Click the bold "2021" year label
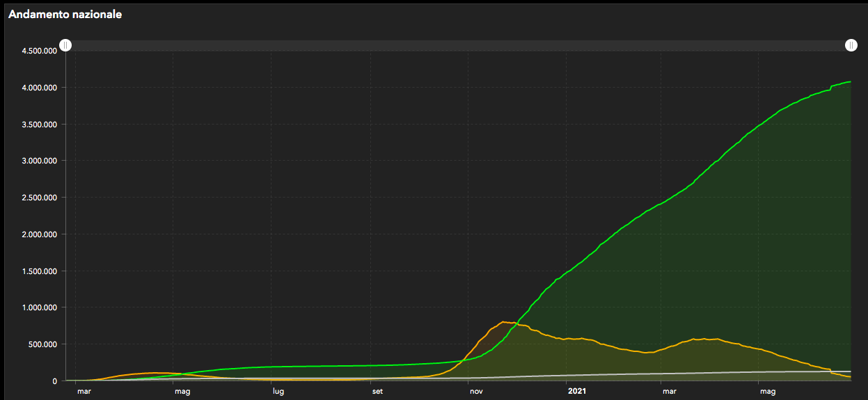868x400 pixels. (x=576, y=392)
